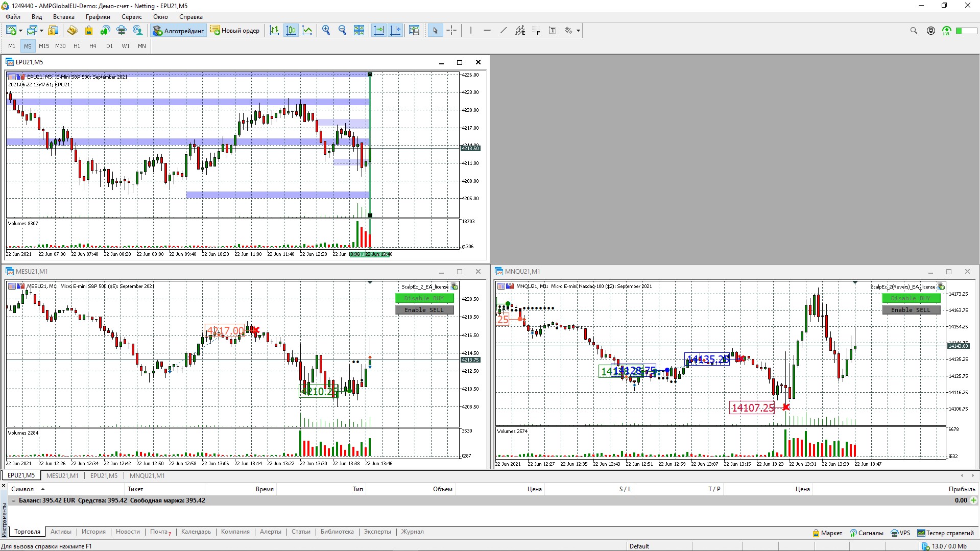Screen dimensions: 980x551
Task: Select the vertical line drawing tool
Action: [470, 31]
